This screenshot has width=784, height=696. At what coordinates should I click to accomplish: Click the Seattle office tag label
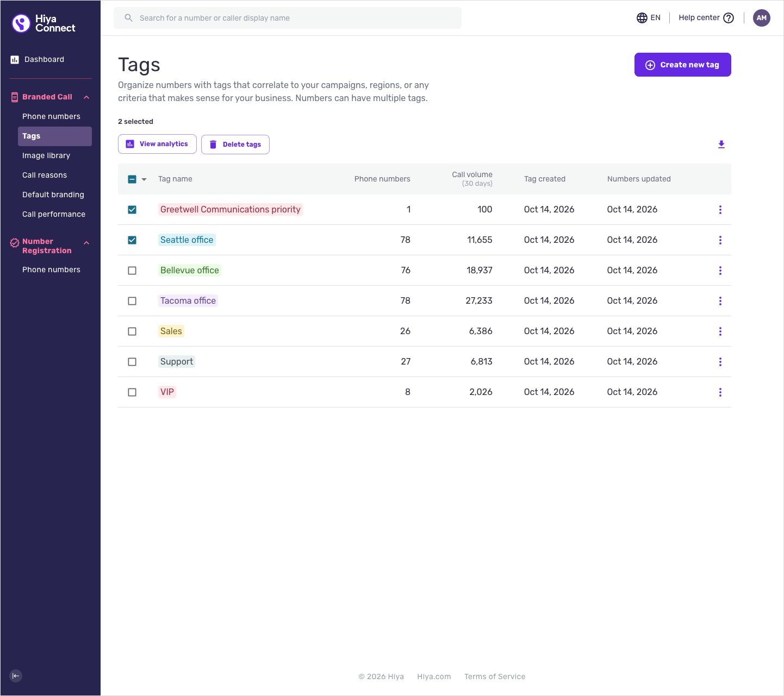(187, 240)
